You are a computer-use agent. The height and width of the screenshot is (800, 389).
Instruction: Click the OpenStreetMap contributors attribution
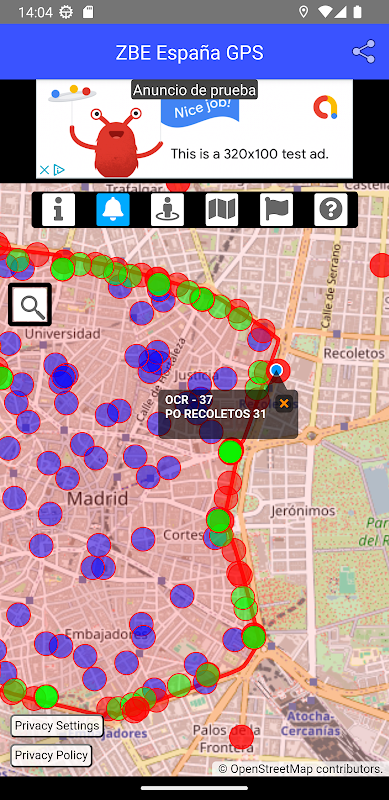point(301,768)
